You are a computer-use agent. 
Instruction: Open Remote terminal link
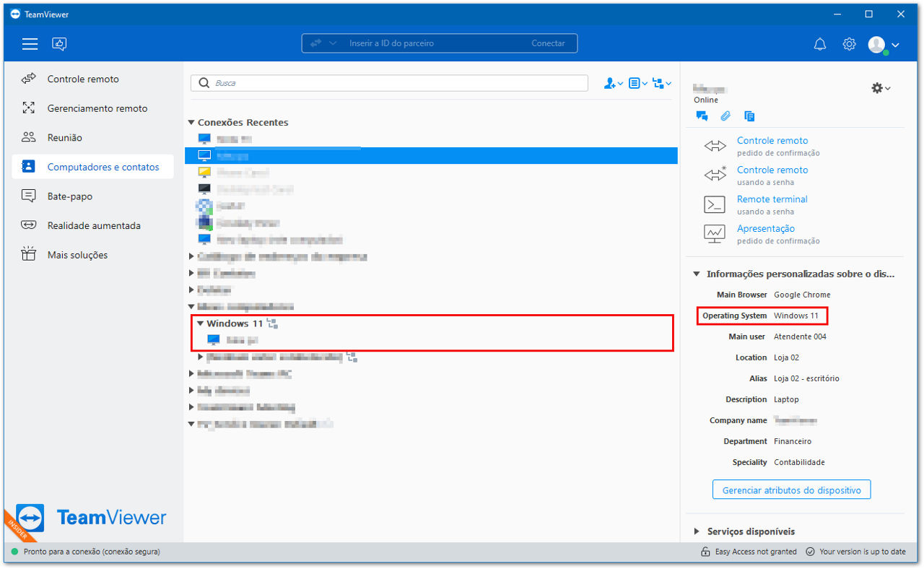point(772,199)
